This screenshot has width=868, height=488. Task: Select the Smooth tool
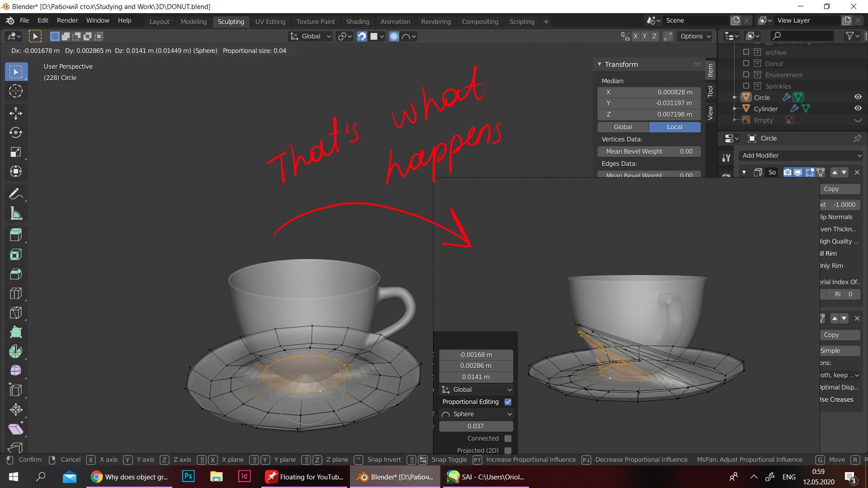coord(16,371)
